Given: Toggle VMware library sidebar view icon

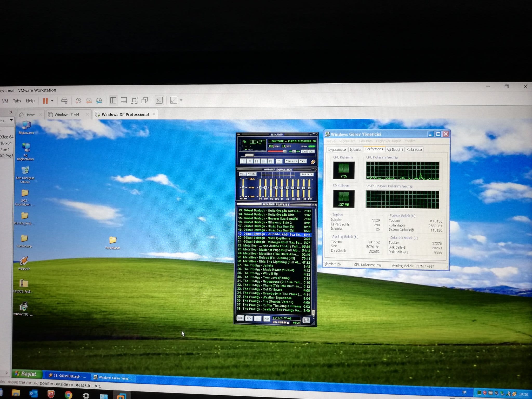Looking at the screenshot, I should [x=113, y=100].
